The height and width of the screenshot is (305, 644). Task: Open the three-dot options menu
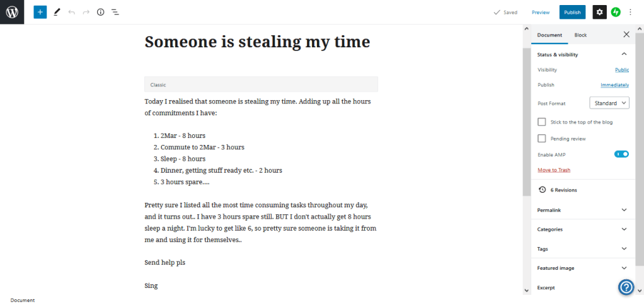pyautogui.click(x=631, y=12)
